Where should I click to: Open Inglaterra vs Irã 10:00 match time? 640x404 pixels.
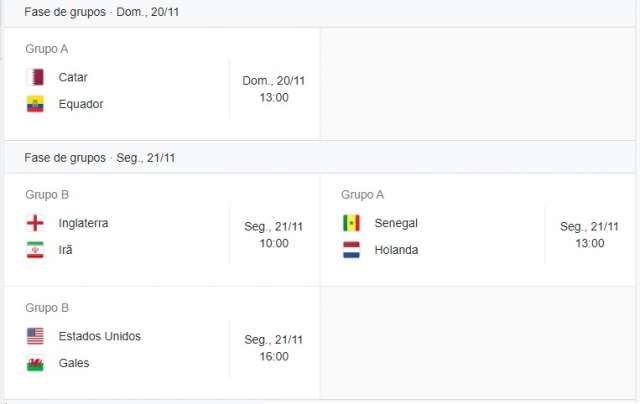(274, 243)
